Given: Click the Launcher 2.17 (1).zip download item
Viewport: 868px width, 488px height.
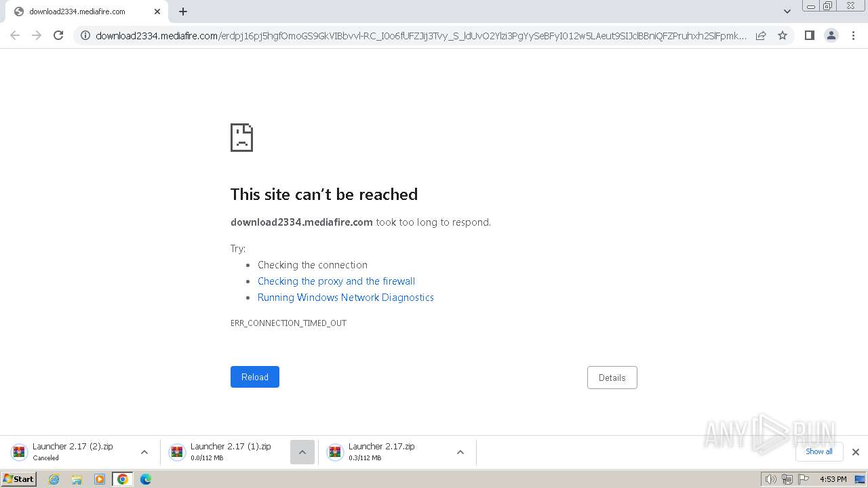Looking at the screenshot, I should [x=231, y=452].
